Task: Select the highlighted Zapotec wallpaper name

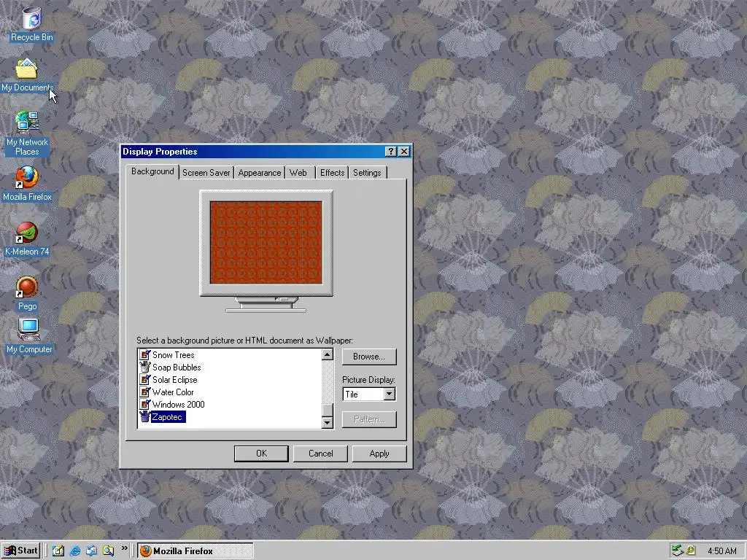Action: [167, 416]
